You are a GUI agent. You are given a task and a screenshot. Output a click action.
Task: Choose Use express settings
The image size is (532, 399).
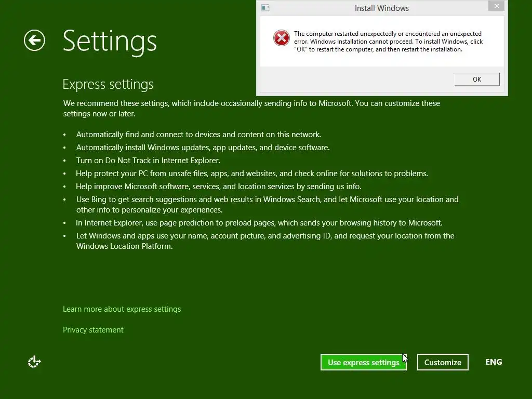[x=363, y=362]
